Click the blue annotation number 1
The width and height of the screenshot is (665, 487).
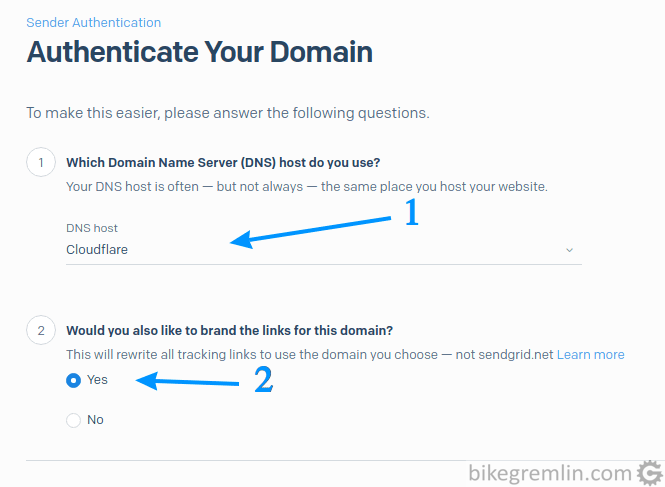click(x=411, y=212)
